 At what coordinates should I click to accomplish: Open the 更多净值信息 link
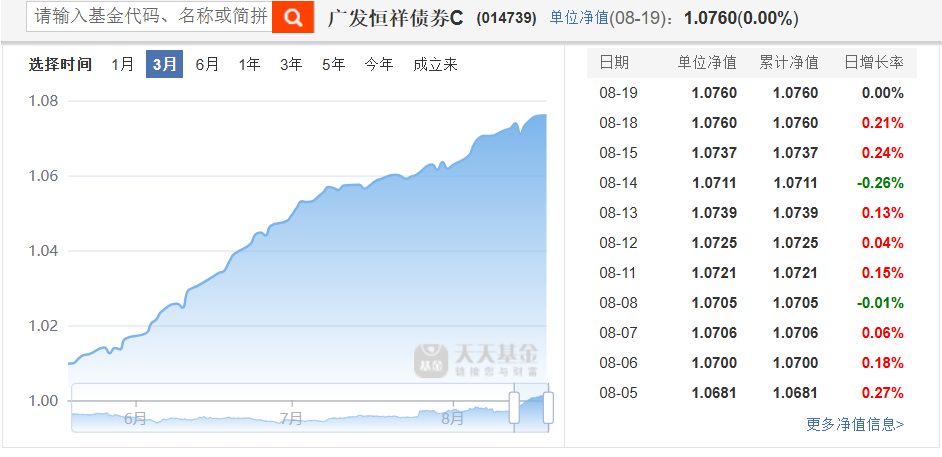coord(855,425)
